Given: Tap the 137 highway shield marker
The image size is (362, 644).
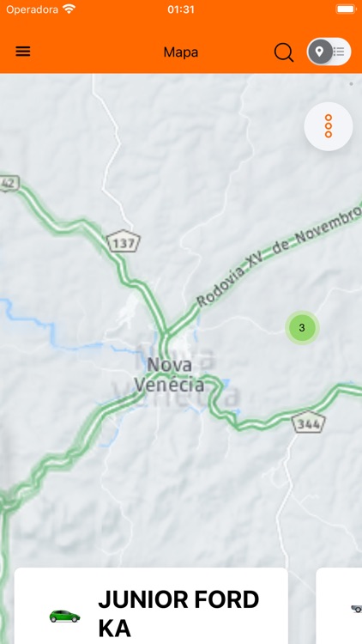Looking at the screenshot, I should click(124, 242).
